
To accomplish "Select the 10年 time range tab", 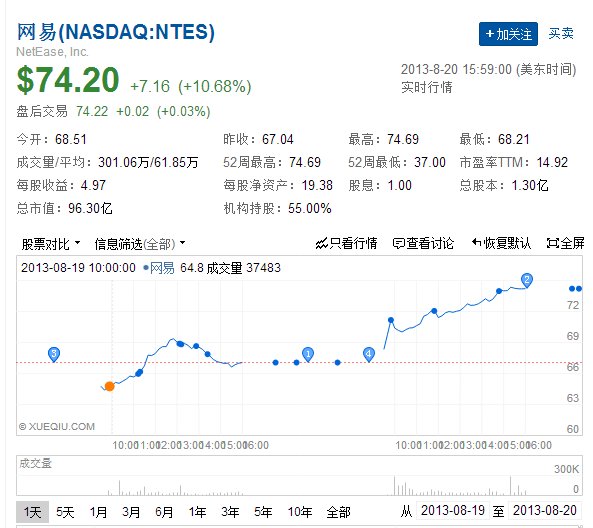I will [x=300, y=512].
